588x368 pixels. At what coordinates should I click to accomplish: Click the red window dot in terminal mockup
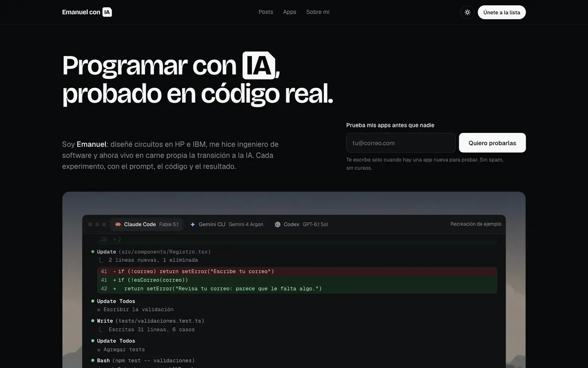(90, 224)
